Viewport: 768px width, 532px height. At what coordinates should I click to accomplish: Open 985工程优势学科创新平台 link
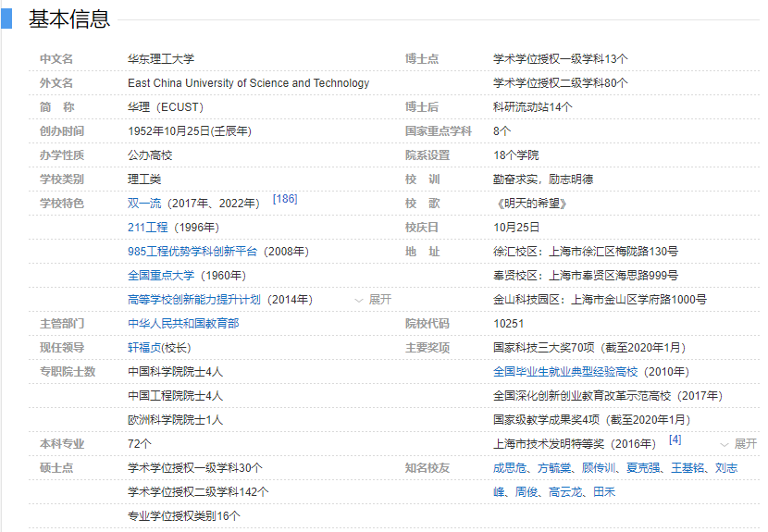pos(194,251)
